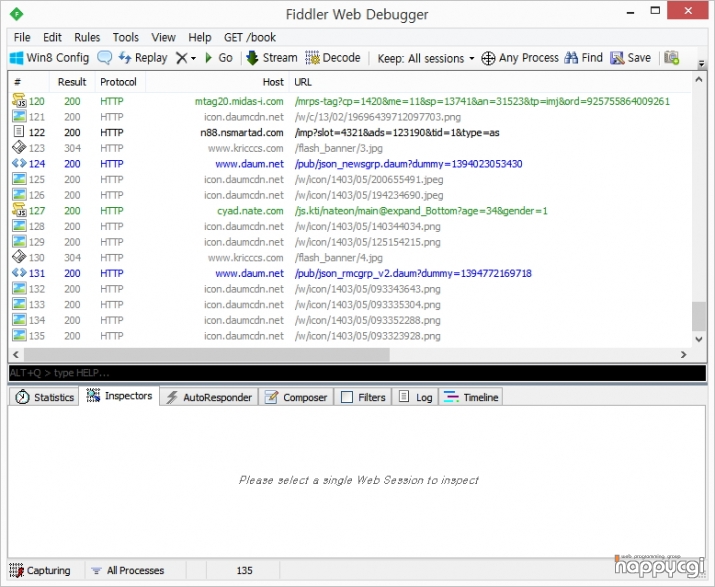Click horizontal scroll left arrow
This screenshot has height=587, width=715.
pyautogui.click(x=16, y=354)
